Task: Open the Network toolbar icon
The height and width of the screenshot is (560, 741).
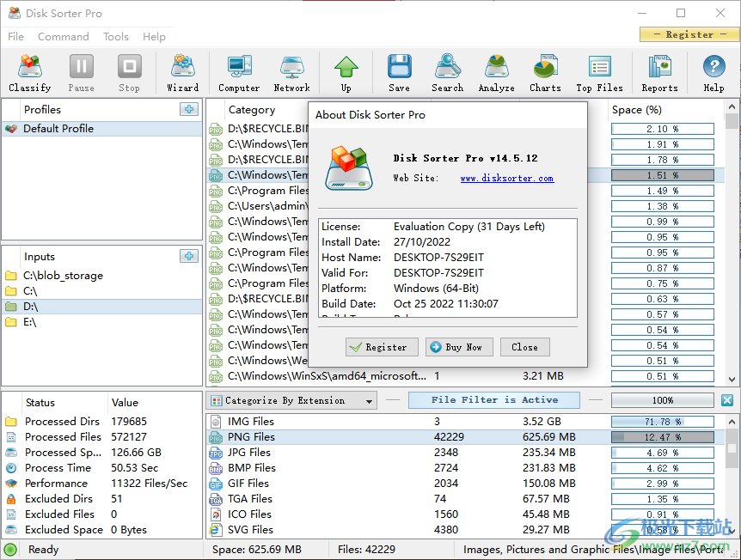Action: pos(291,73)
